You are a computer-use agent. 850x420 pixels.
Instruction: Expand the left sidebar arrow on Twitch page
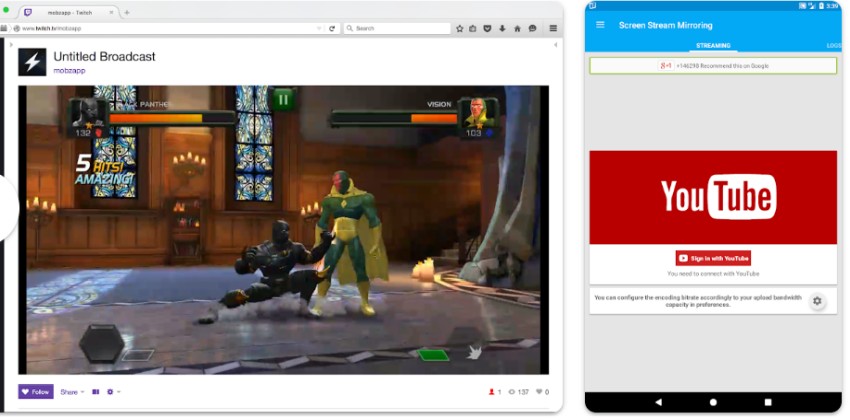tap(11, 45)
